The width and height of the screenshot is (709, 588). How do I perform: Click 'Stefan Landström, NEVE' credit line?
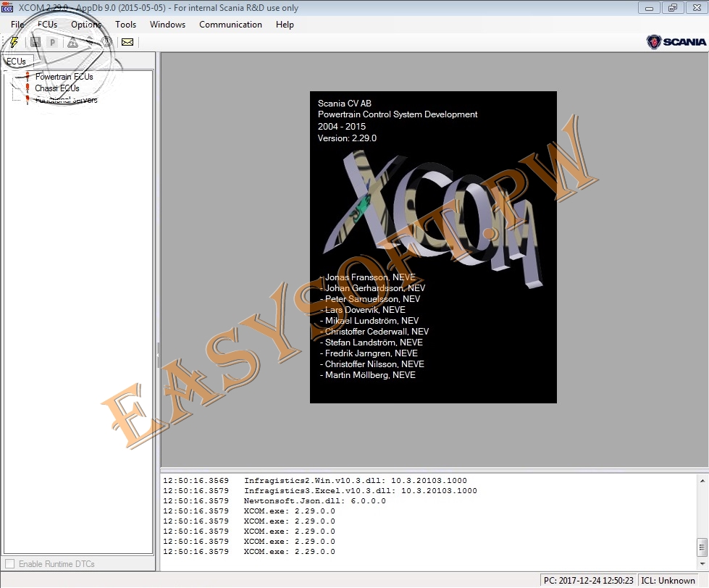coord(372,342)
